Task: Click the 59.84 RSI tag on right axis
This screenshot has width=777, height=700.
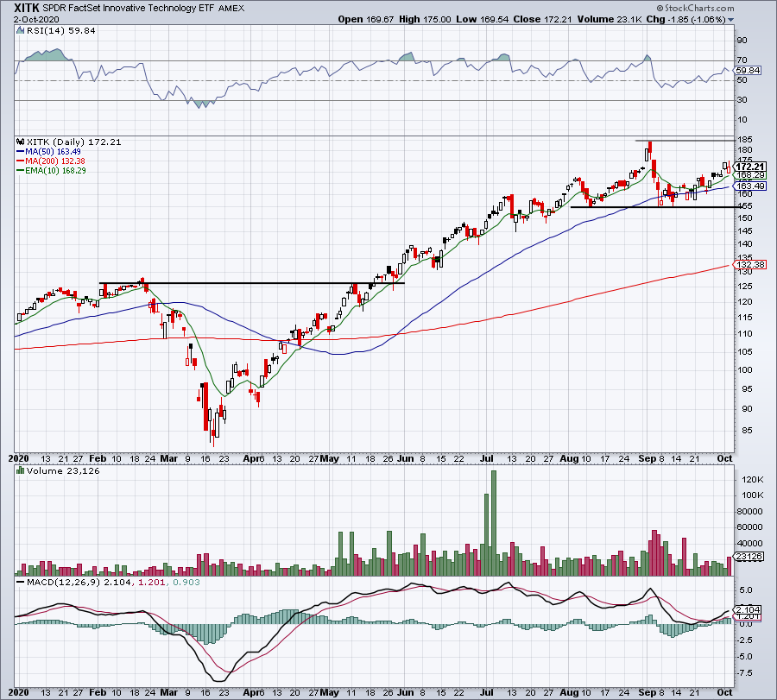Action: pyautogui.click(x=748, y=71)
